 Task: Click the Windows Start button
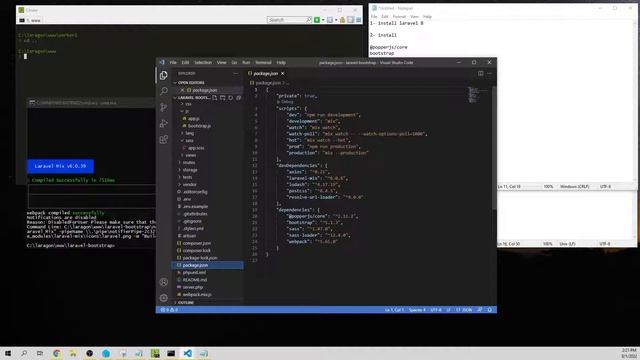coord(8,353)
